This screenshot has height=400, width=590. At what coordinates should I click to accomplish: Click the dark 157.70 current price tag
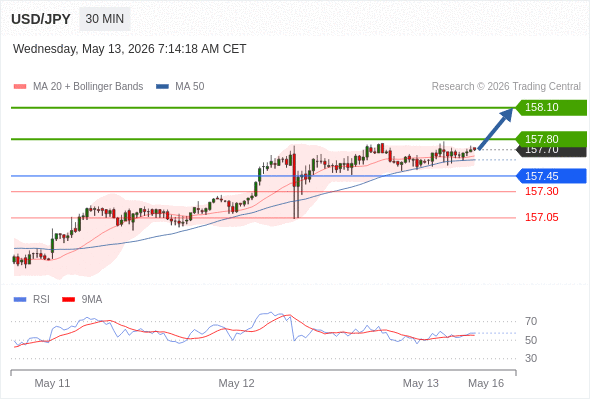point(551,152)
